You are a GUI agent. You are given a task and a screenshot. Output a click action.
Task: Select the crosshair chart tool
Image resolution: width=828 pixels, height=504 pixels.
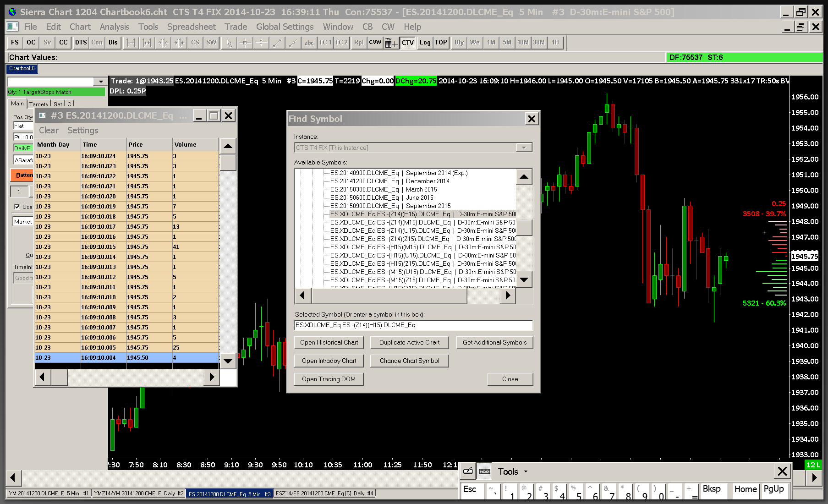point(245,43)
